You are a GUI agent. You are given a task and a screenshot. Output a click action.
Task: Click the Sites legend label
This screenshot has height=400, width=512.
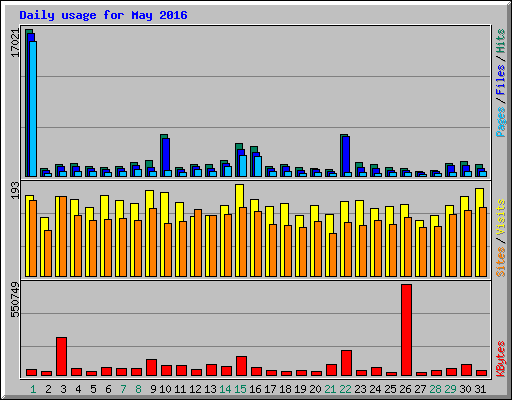click(x=500, y=262)
